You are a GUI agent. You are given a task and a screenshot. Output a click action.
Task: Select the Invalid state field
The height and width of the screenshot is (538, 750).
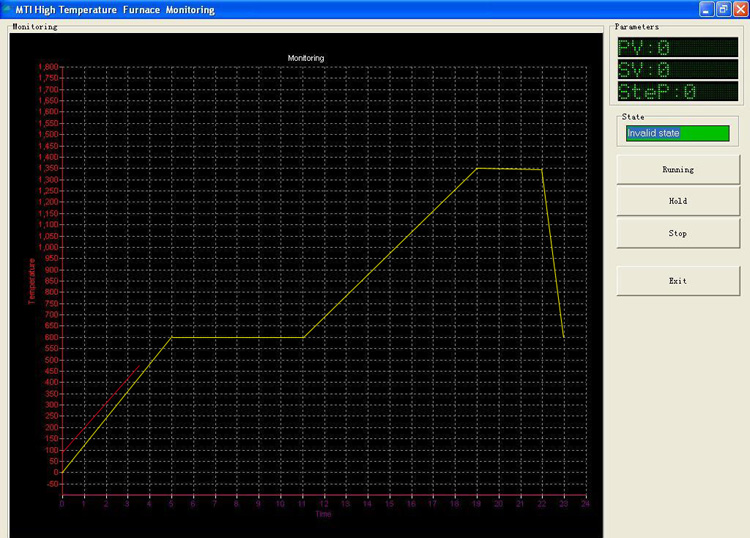678,133
